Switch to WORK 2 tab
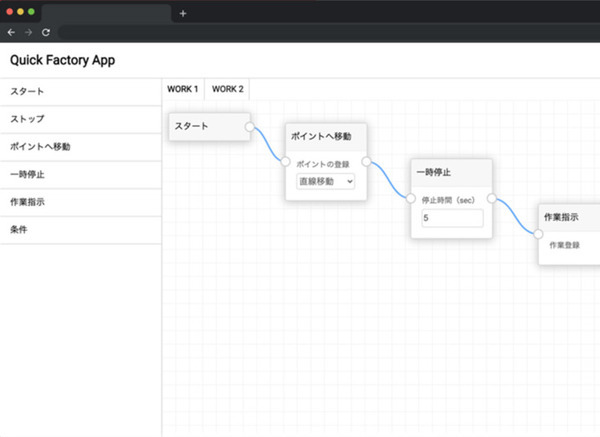Image resolution: width=600 pixels, height=437 pixels. (x=228, y=89)
